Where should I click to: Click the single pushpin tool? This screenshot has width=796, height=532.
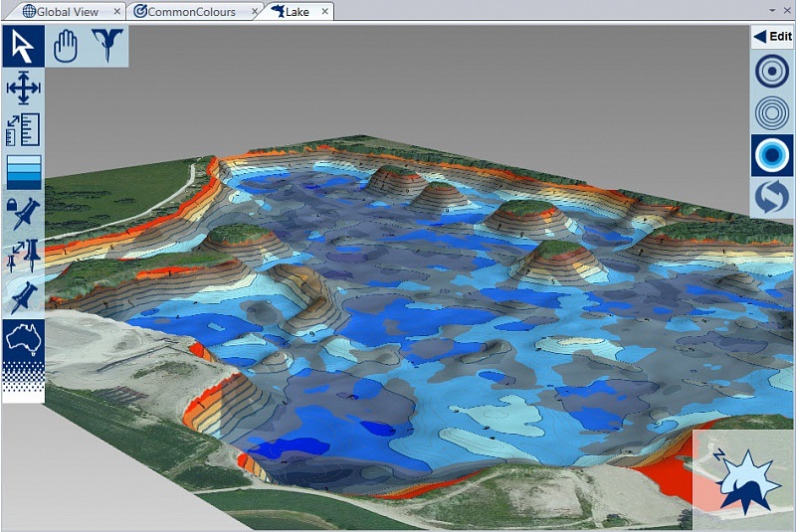coord(23,297)
